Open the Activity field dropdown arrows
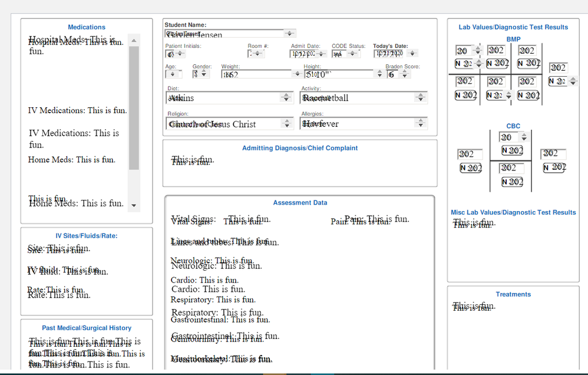The height and width of the screenshot is (375, 588). coord(420,98)
